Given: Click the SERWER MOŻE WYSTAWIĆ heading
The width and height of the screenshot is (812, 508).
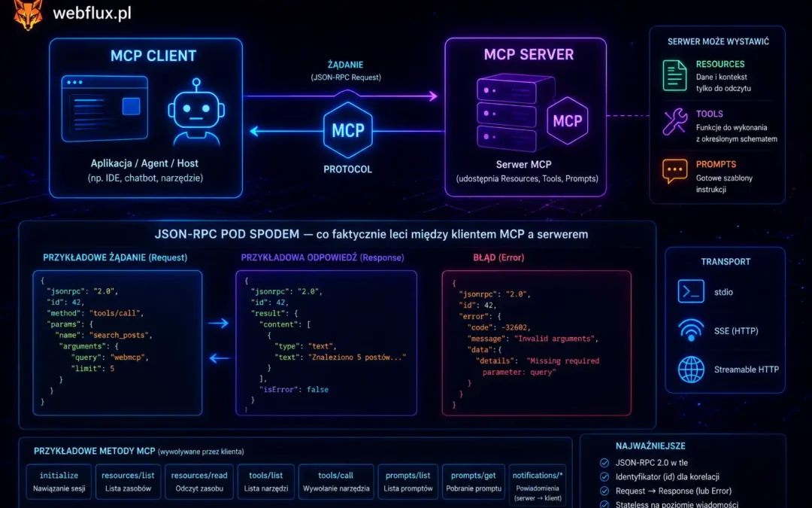Looking at the screenshot, I should click(x=718, y=41).
